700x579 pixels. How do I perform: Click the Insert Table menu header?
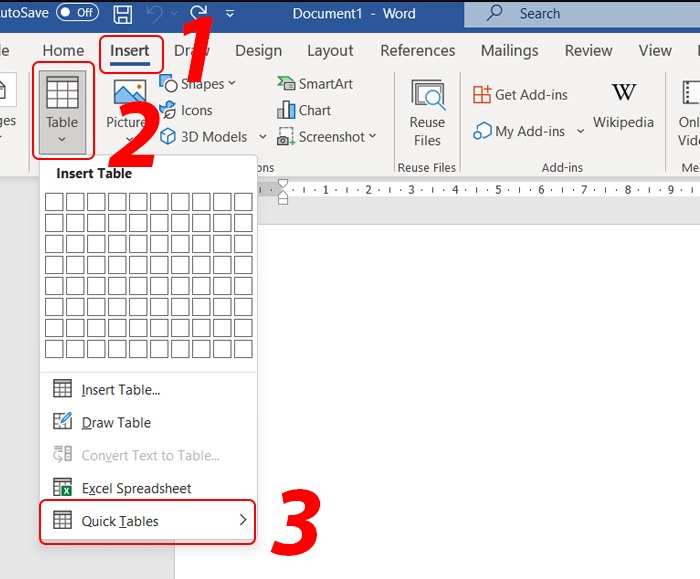click(94, 173)
